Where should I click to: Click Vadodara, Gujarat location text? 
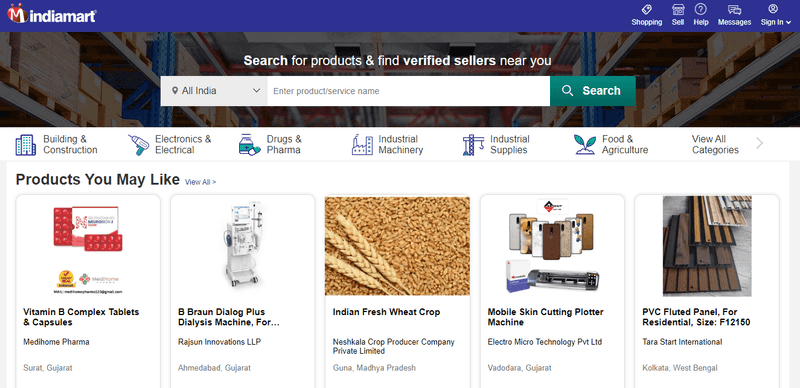519,368
